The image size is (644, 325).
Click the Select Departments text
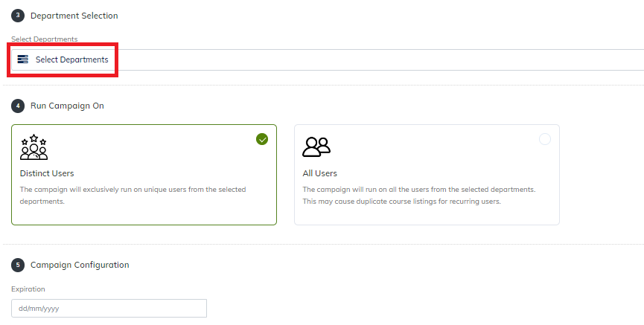[72, 59]
